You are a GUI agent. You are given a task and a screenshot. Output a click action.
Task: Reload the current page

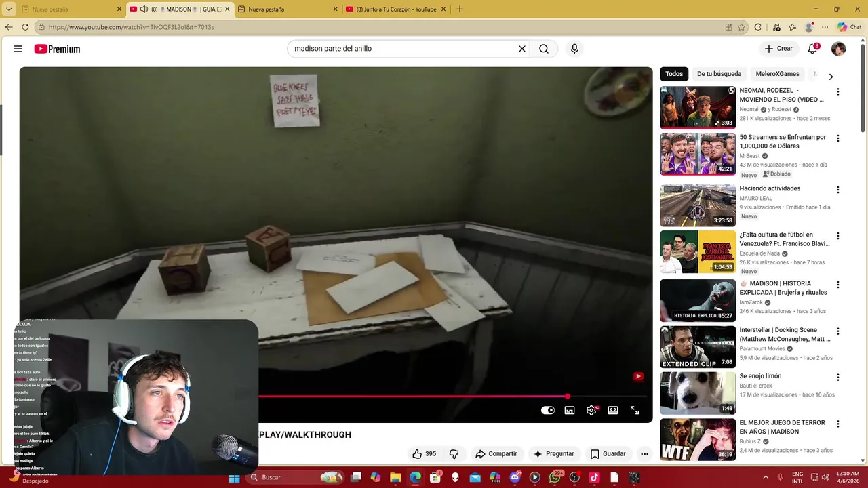click(x=25, y=27)
